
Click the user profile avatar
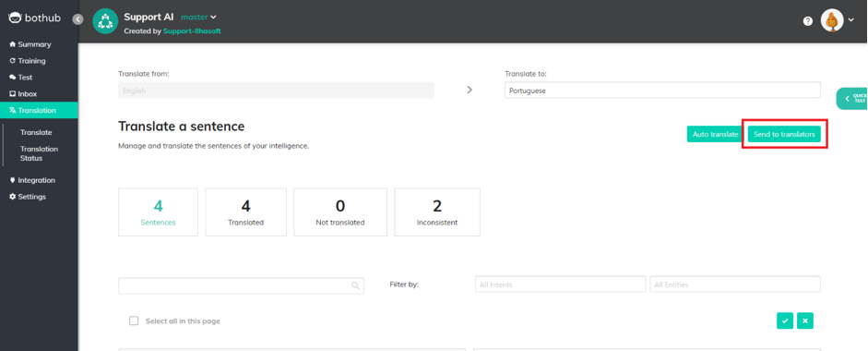831,20
